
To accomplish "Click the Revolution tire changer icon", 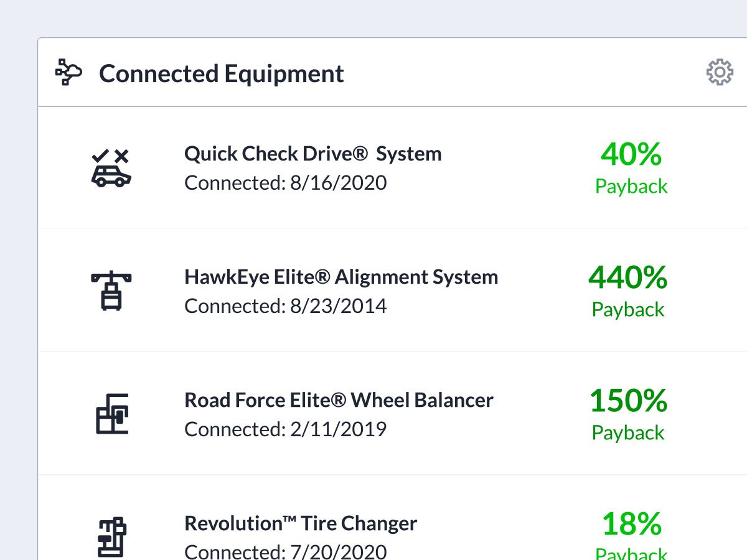I will 112,536.
